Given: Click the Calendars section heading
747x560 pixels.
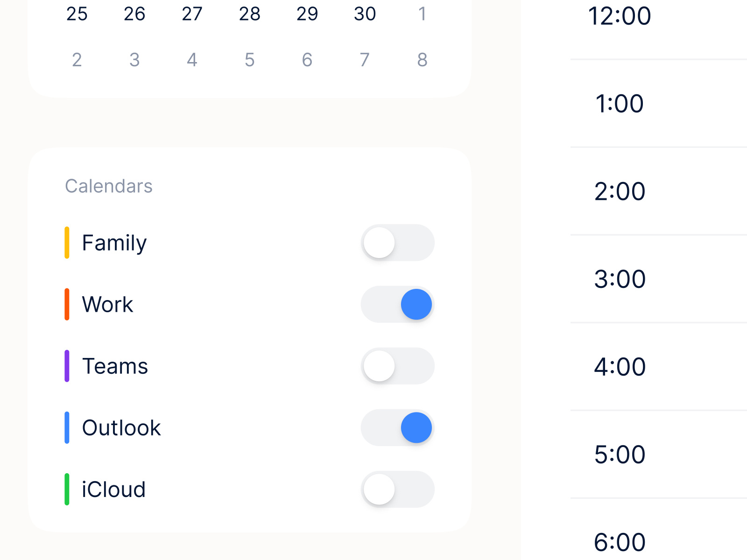Looking at the screenshot, I should 109,186.
